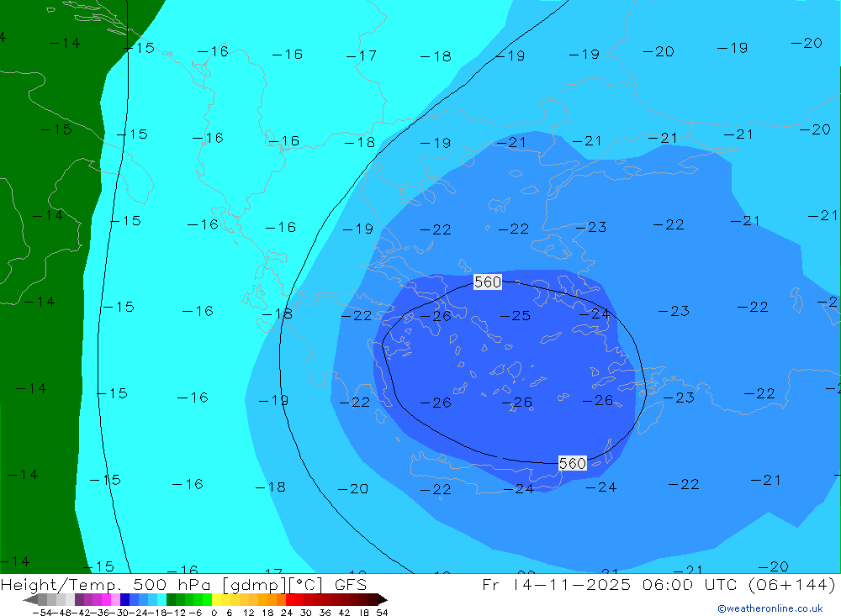Click the '-54' legend scale label
The image size is (841, 616).
tap(42, 613)
